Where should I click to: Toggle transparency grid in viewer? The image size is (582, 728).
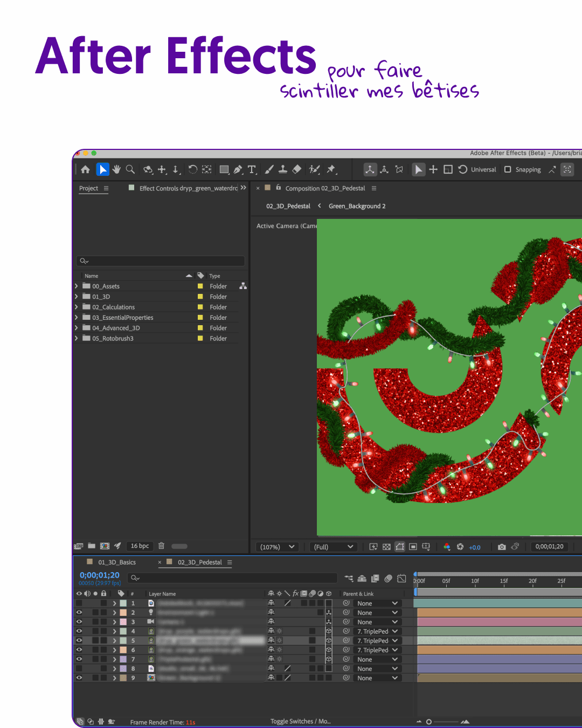[386, 547]
